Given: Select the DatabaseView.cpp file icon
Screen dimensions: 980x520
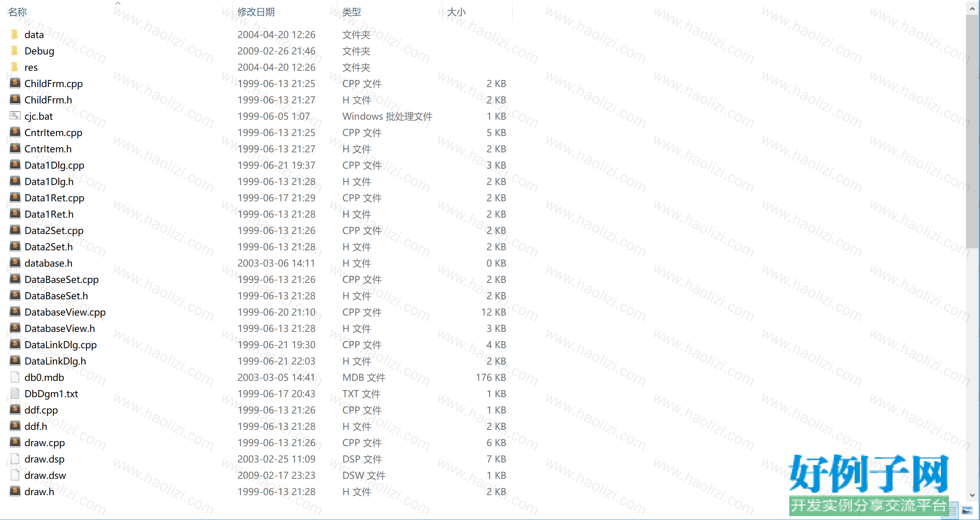Looking at the screenshot, I should (15, 312).
